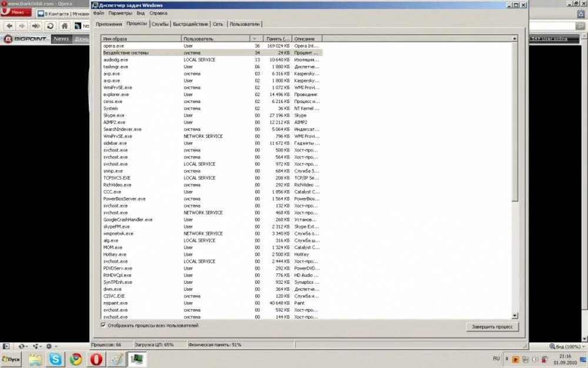
Task: Show hidden system tray icons
Action: point(506,359)
